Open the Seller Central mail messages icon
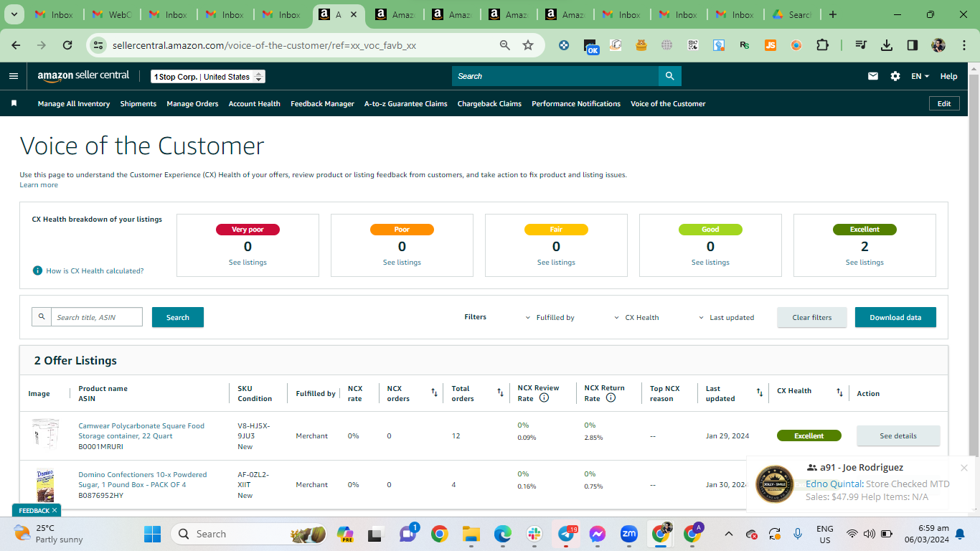980x551 pixels. 873,76
